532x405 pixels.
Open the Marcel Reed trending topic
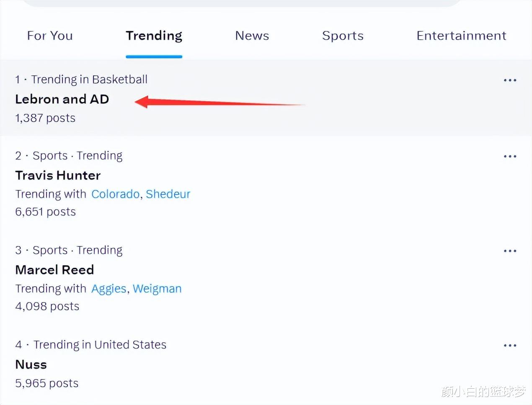54,270
